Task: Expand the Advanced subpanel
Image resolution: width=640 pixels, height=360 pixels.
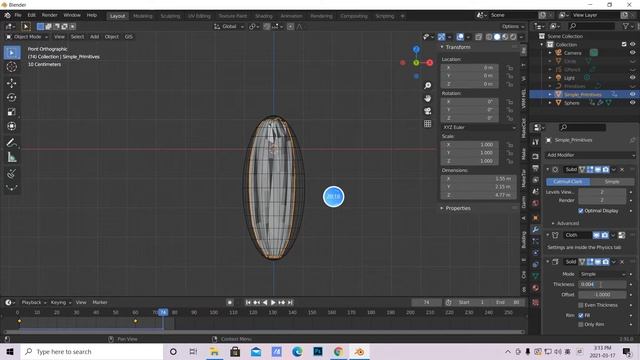Action: tap(565, 223)
